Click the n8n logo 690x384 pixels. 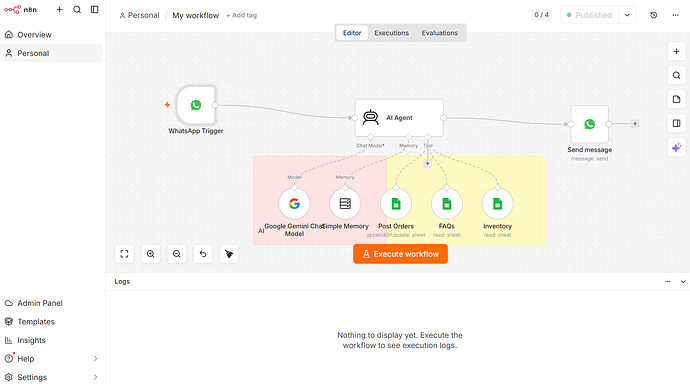point(20,9)
